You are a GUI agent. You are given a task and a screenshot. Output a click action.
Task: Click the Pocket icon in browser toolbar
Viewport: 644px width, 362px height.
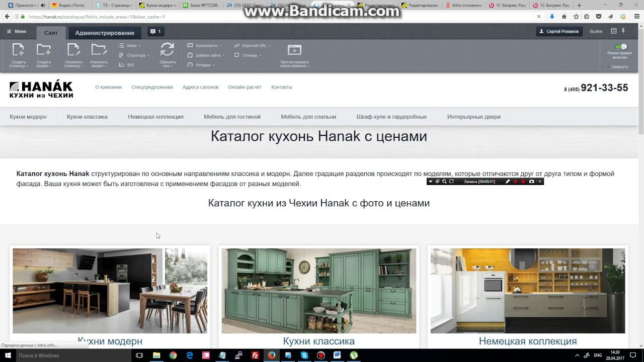pos(599,17)
